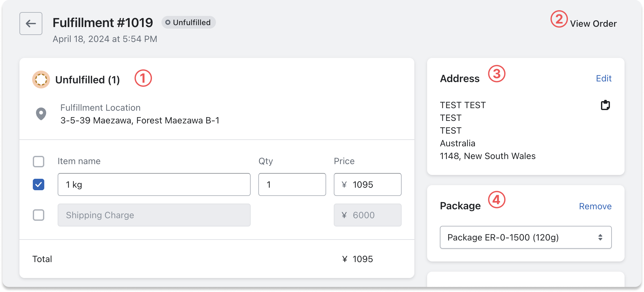Click red annotation marker number 2
Screen dimensions: 644x292
(559, 19)
